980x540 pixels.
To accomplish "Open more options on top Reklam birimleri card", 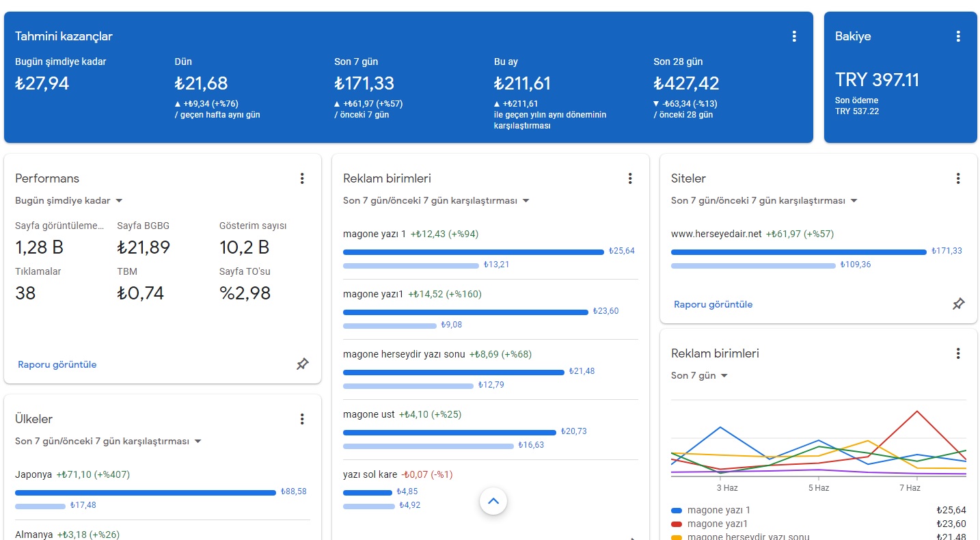I will 630,178.
